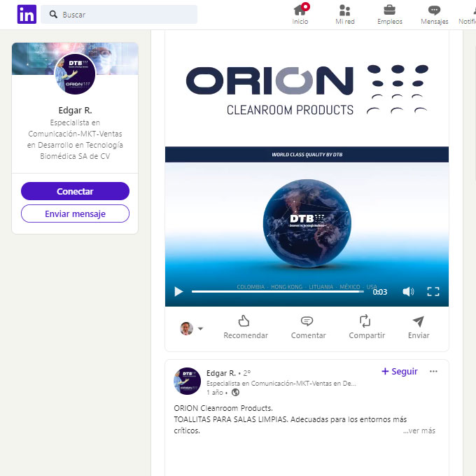Click own avatar beside reaction buttons
Viewport: 476px width, 476px height.
[x=186, y=328]
